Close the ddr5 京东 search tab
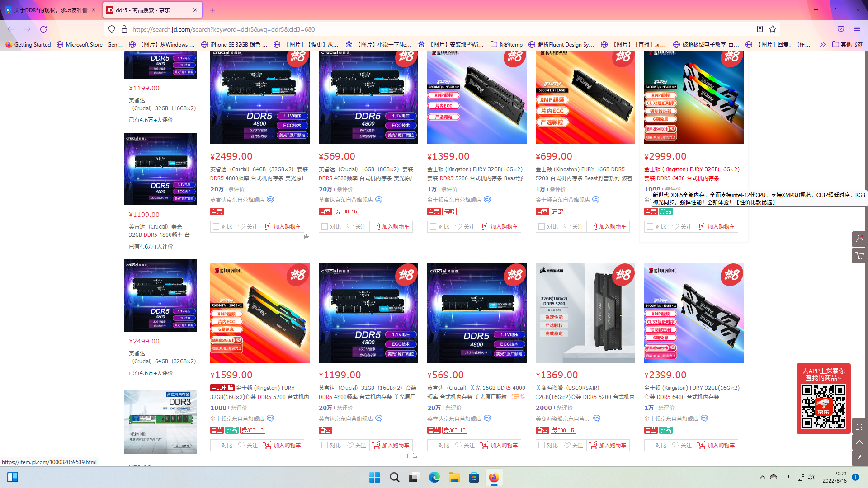The width and height of the screenshot is (868, 488). [x=195, y=10]
